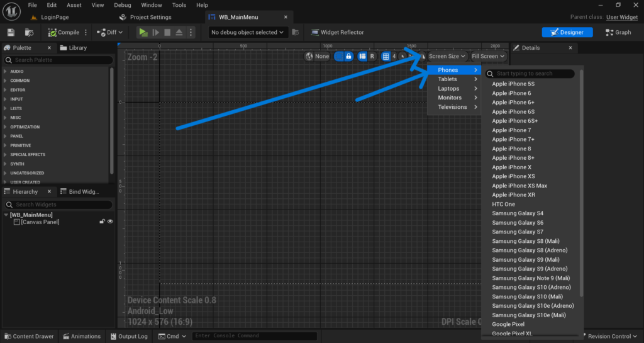Switch to Graph mode
The height and width of the screenshot is (343, 644).
point(618,33)
